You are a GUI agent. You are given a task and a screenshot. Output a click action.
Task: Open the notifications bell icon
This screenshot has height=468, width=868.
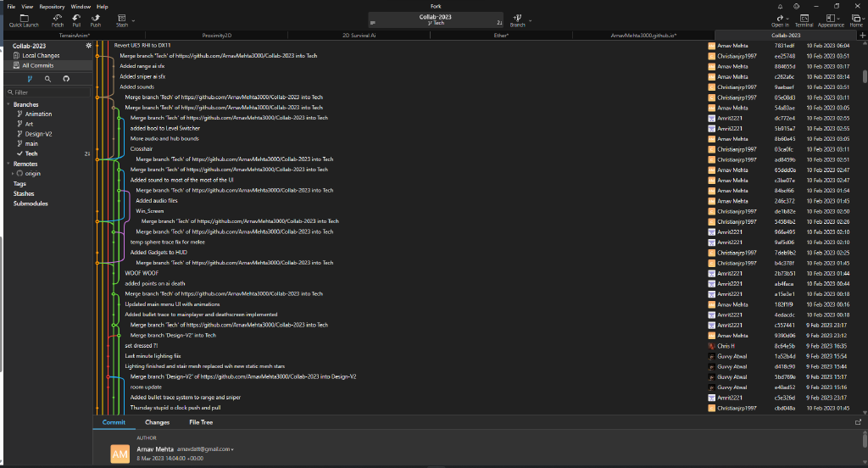(x=780, y=6)
